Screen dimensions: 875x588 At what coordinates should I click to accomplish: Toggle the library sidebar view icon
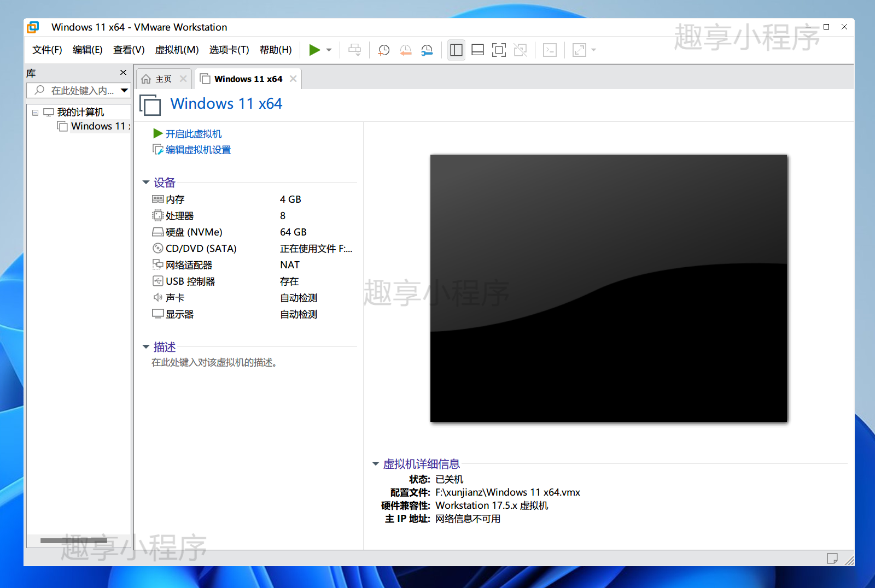tap(456, 50)
